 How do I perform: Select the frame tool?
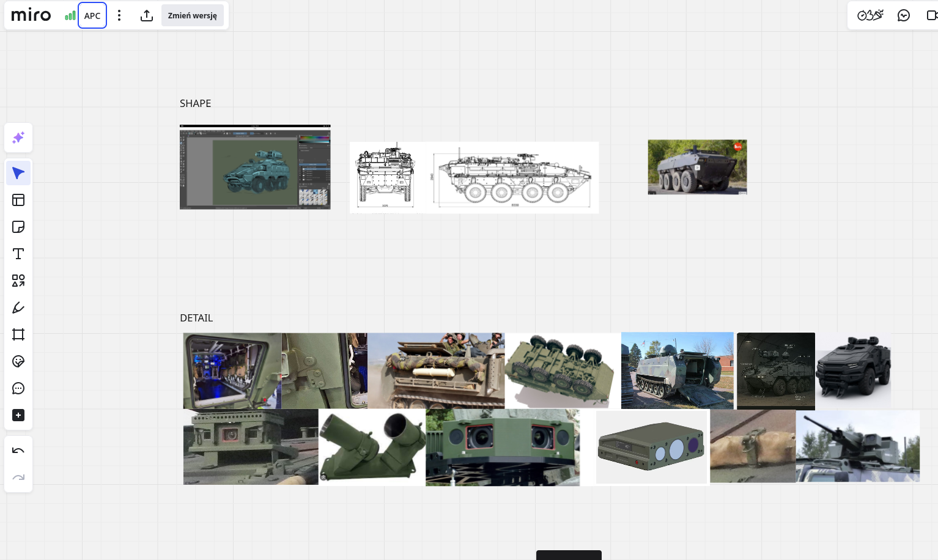click(18, 334)
